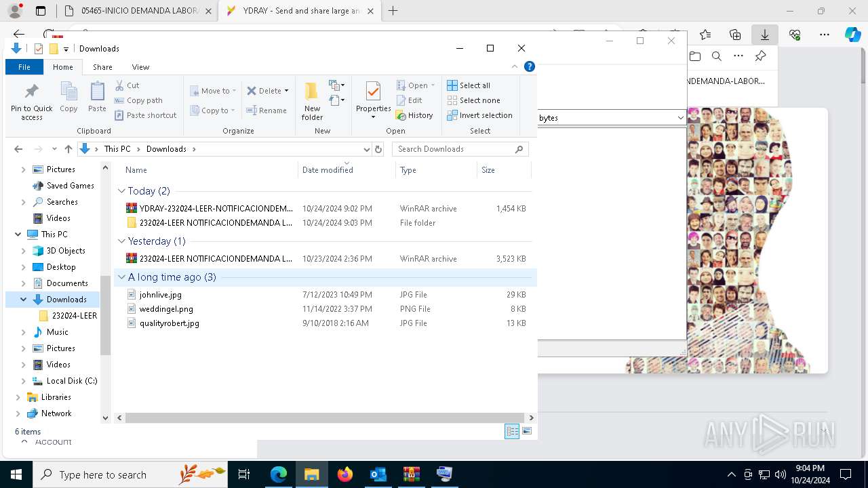
Task: Click the Search Downloads field
Action: [460, 149]
